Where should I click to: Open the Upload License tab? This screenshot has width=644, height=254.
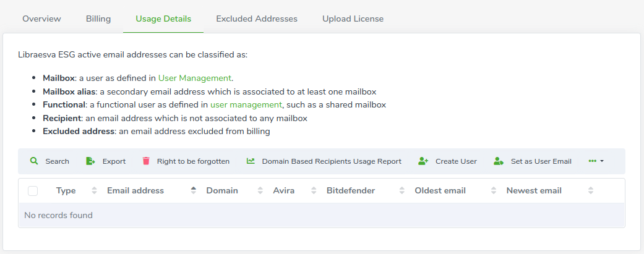tap(353, 19)
